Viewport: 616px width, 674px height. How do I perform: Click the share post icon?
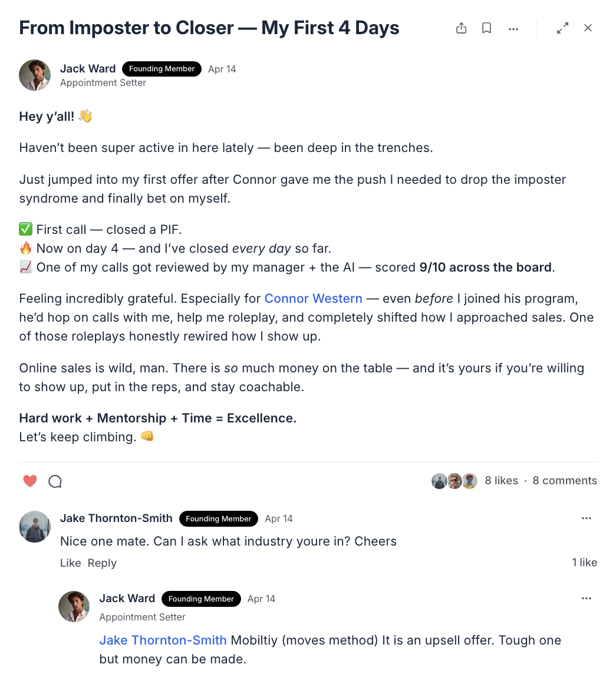461,28
